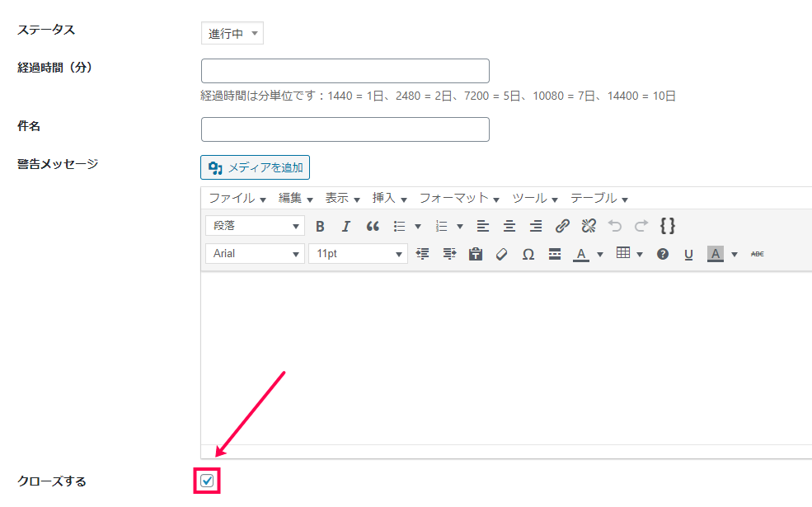Open the ステータス dropdown showing 進行中

(x=232, y=33)
